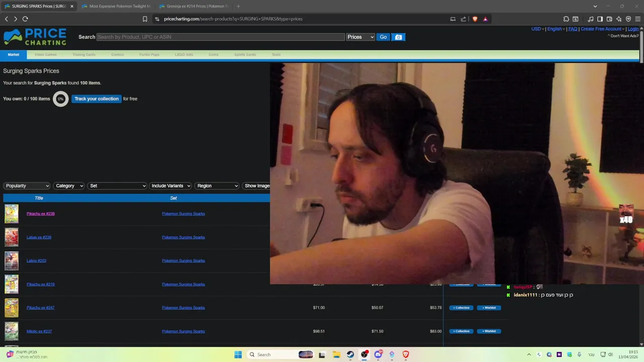Image resolution: width=644 pixels, height=362 pixels.
Task: Open the extensions puzzle piece menu
Action: pyautogui.click(x=566, y=19)
